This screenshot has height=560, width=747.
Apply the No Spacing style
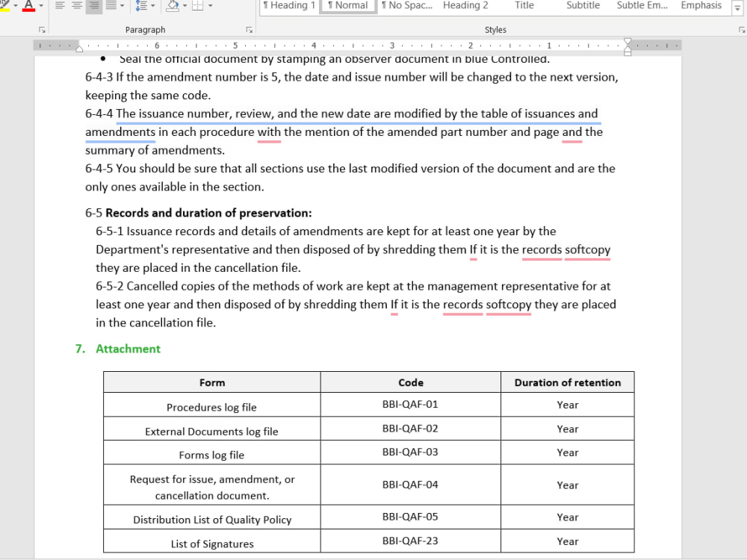pos(407,6)
